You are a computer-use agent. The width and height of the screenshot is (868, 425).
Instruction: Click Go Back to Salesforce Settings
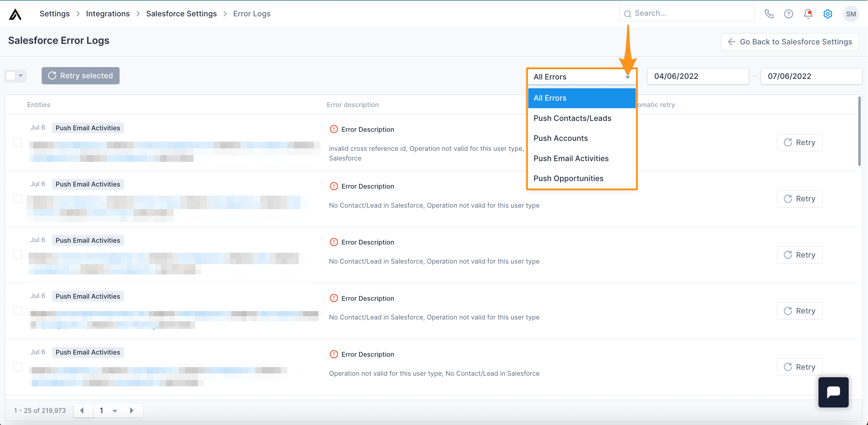tap(789, 42)
